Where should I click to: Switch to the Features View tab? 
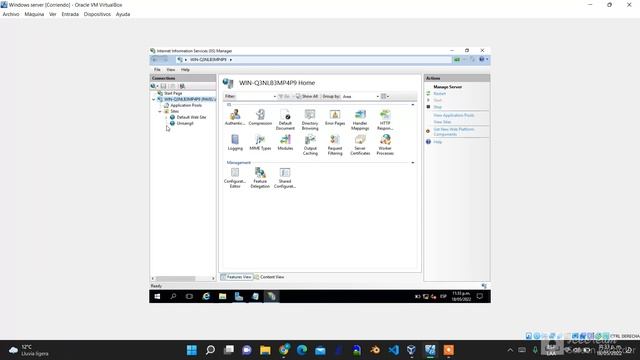pos(236,277)
